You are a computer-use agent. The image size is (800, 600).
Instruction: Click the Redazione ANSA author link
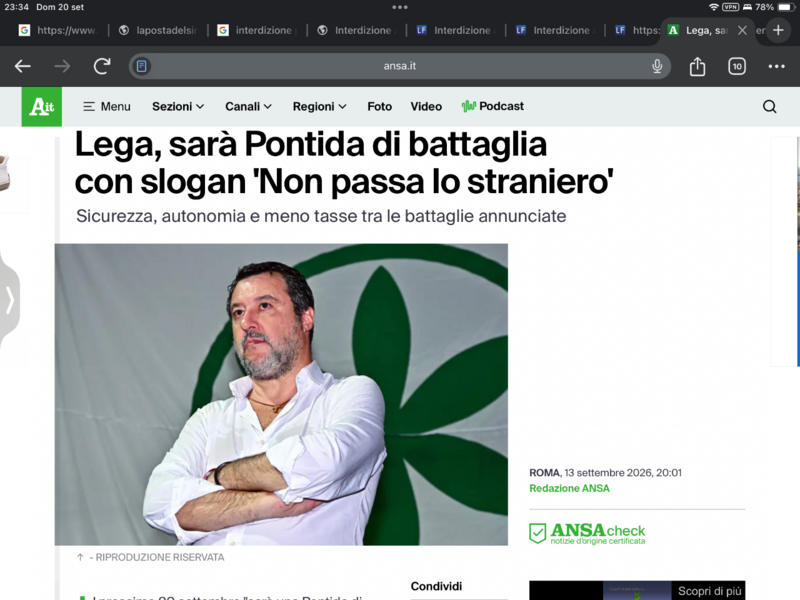point(569,488)
